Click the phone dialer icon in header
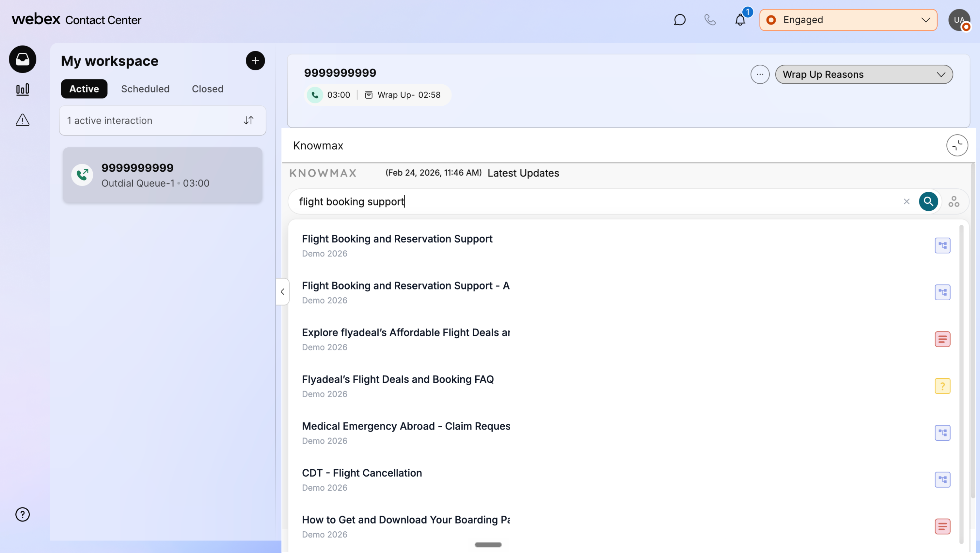 pyautogui.click(x=710, y=20)
